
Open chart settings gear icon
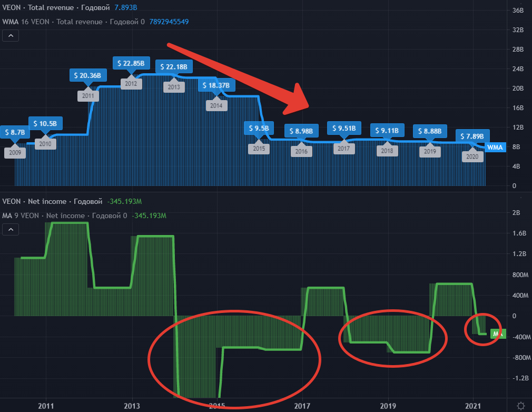521,406
